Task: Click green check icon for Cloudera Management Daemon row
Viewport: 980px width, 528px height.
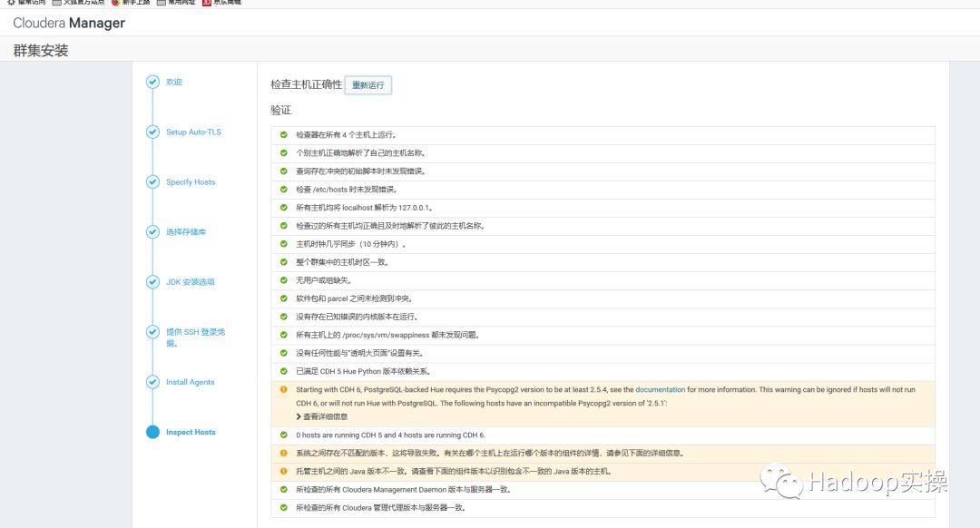Action: point(284,489)
